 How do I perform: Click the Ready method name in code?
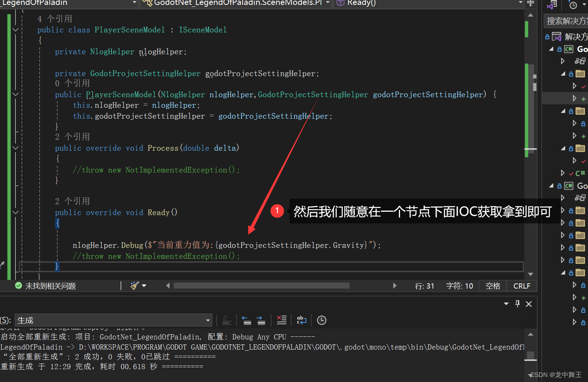(159, 212)
